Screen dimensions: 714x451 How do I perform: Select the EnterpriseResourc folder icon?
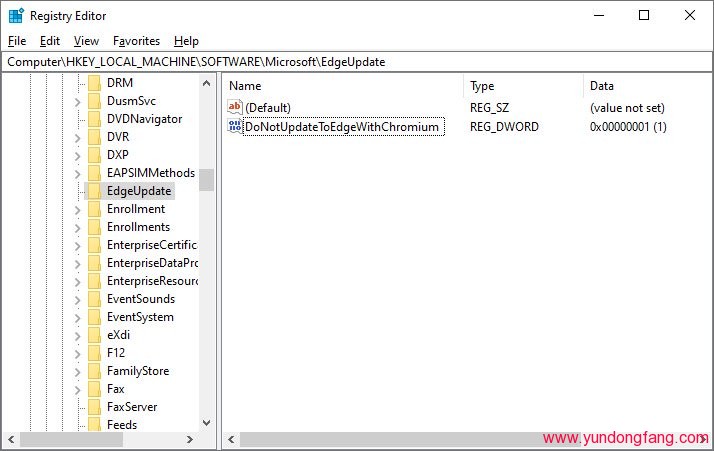coord(94,281)
